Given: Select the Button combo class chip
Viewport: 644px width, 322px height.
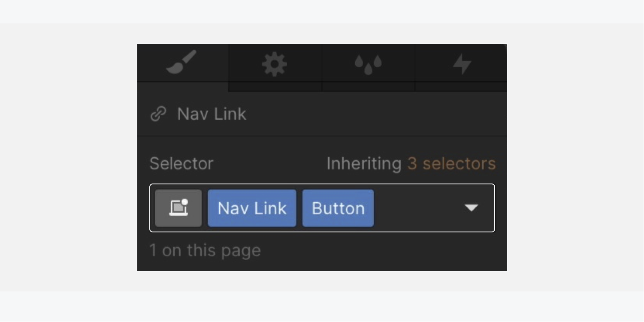Looking at the screenshot, I should point(338,208).
